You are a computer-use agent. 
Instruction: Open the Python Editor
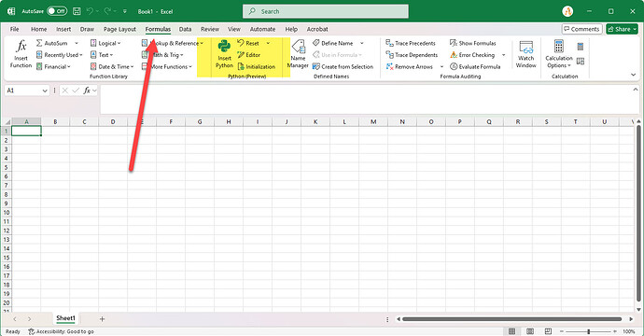pyautogui.click(x=249, y=55)
